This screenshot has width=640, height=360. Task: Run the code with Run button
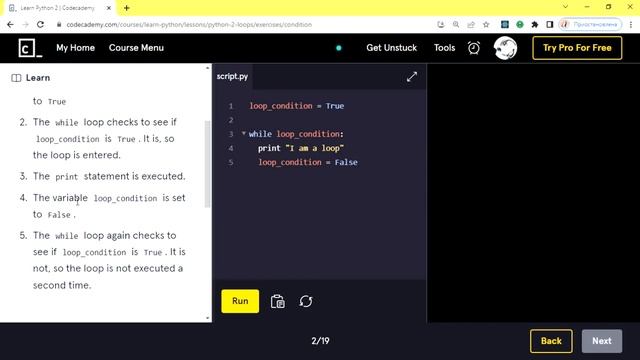(240, 301)
